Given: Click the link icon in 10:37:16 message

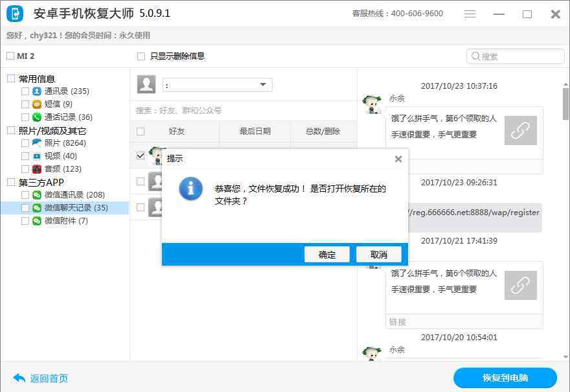Looking at the screenshot, I should pos(521,130).
